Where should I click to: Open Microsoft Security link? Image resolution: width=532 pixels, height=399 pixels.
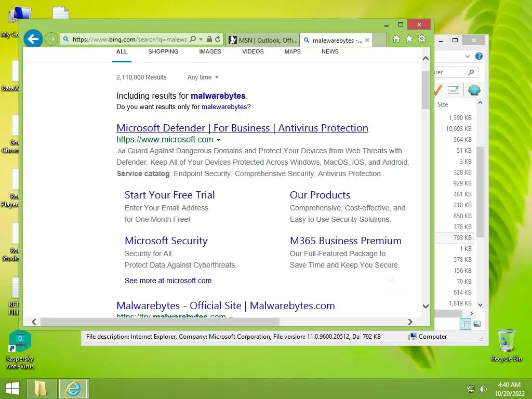click(x=166, y=241)
